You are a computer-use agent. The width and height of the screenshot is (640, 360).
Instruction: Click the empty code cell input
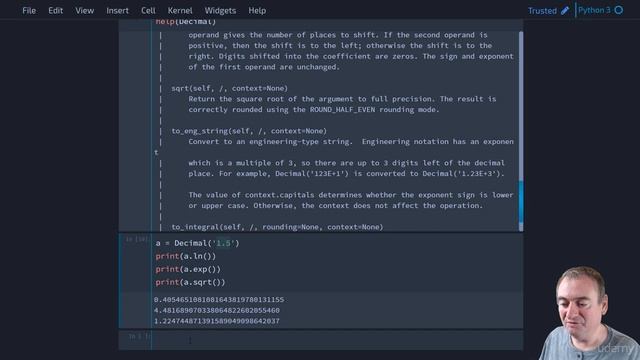pos(337,340)
